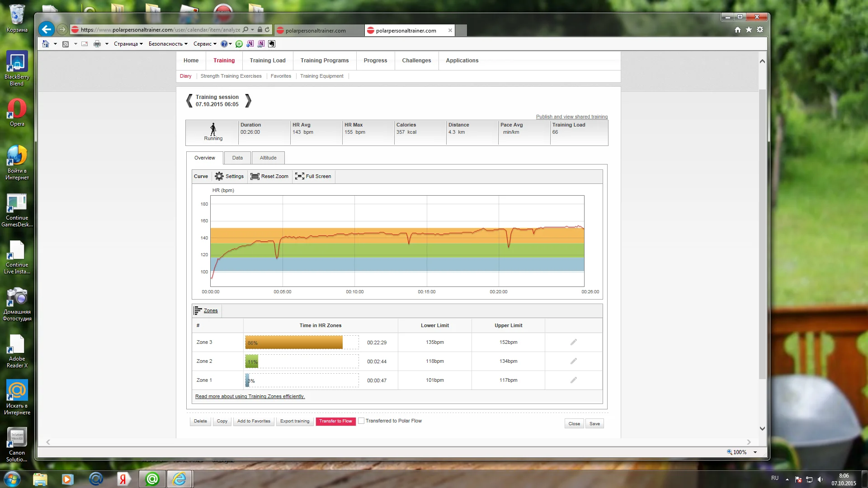The width and height of the screenshot is (868, 488).
Task: Expand the Сервис dropdown menu
Action: click(205, 44)
